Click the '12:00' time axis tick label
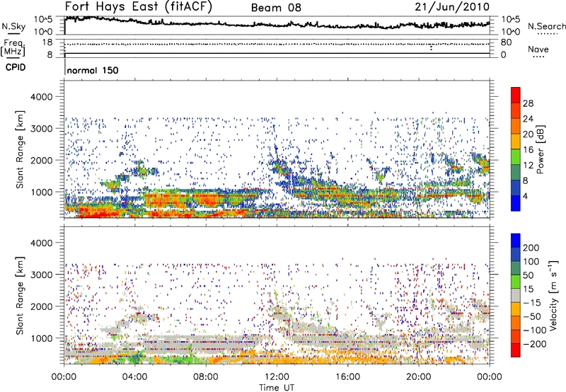Viewport: 566px width, 392px height. point(277,376)
